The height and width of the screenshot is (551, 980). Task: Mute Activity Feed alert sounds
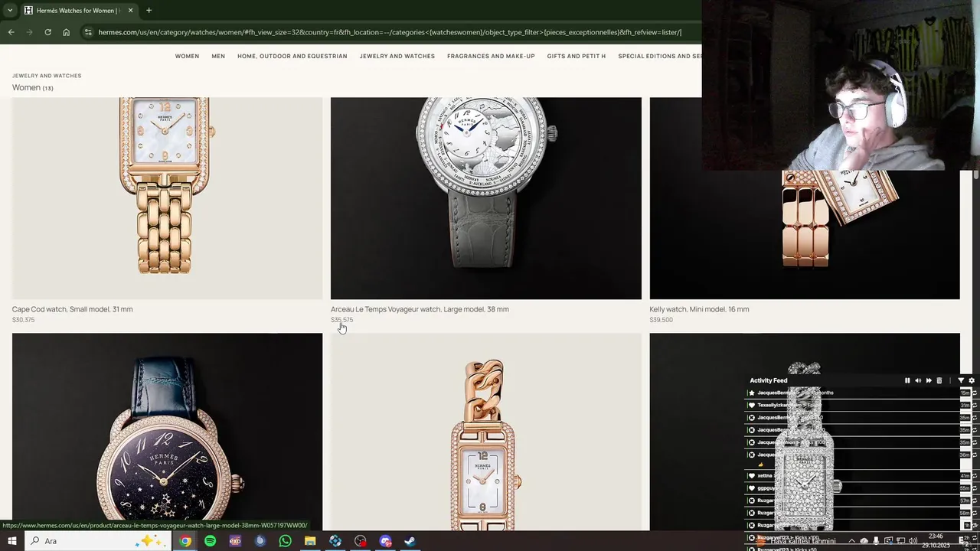[x=918, y=380]
